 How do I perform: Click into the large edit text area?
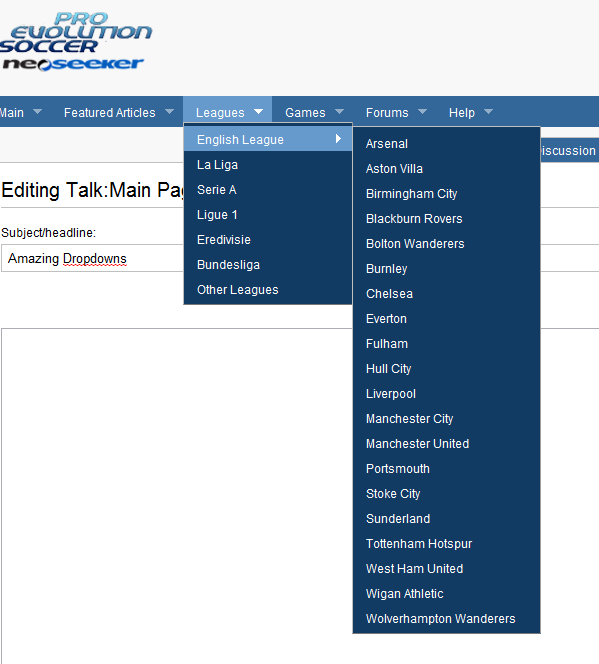click(x=177, y=495)
